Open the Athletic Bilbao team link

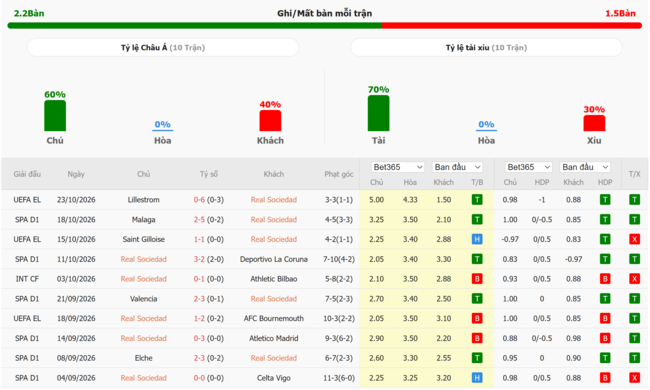point(274,279)
